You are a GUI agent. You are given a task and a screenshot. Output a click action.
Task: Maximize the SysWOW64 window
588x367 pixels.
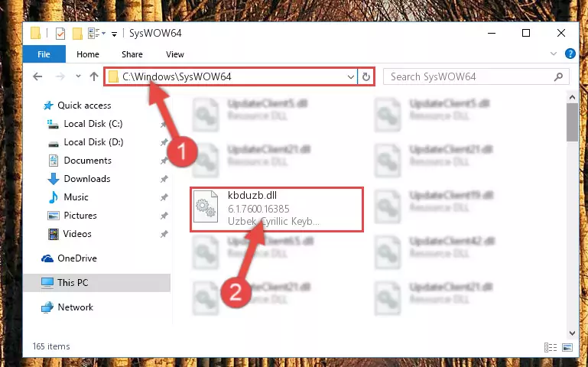pyautogui.click(x=526, y=33)
